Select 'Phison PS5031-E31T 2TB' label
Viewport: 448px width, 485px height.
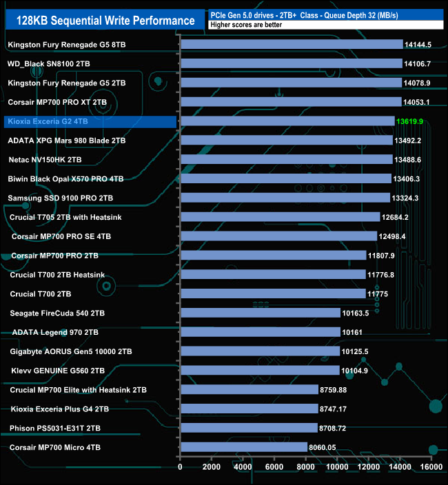pyautogui.click(x=55, y=428)
